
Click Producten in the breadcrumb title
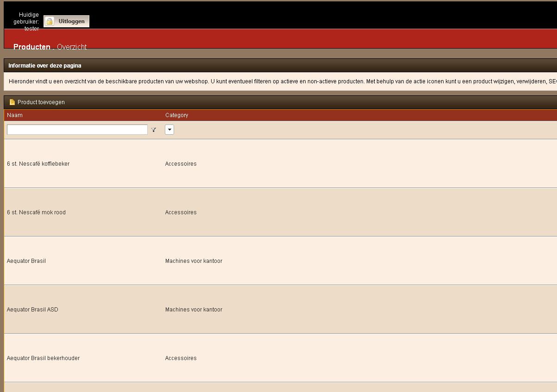[x=32, y=47]
